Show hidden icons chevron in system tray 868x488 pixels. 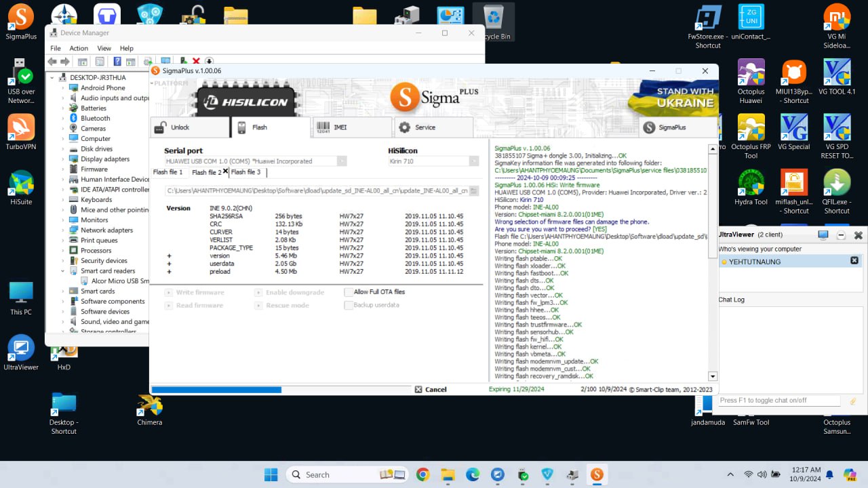pyautogui.click(x=730, y=474)
